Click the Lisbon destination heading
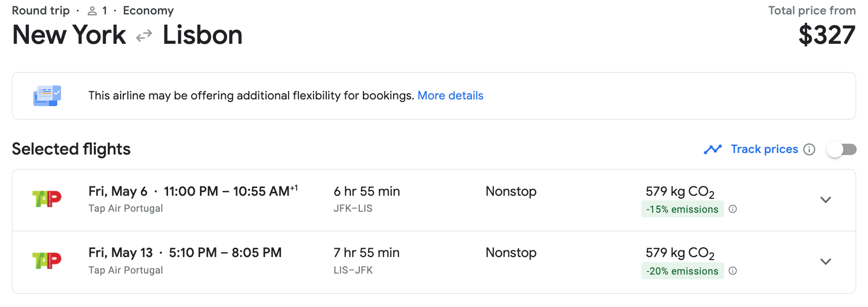This screenshot has width=868, height=307. [203, 35]
